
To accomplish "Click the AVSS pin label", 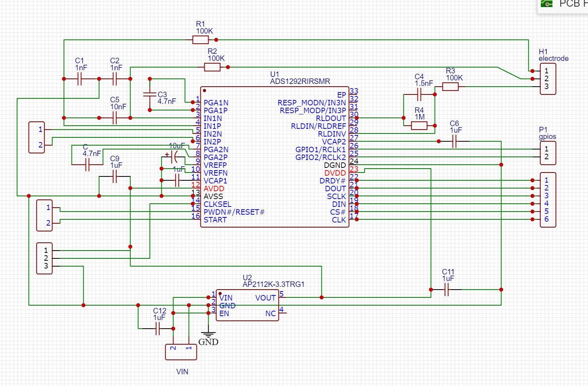I will tap(213, 196).
